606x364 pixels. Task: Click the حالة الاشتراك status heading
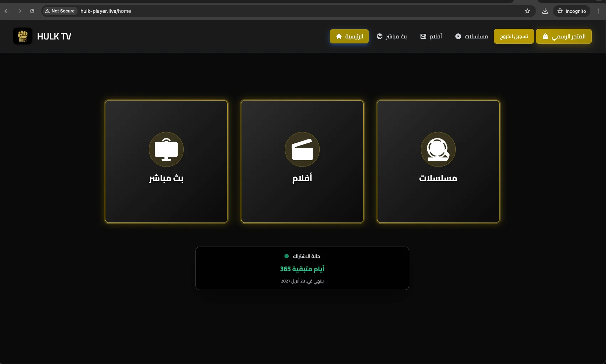[x=307, y=256]
